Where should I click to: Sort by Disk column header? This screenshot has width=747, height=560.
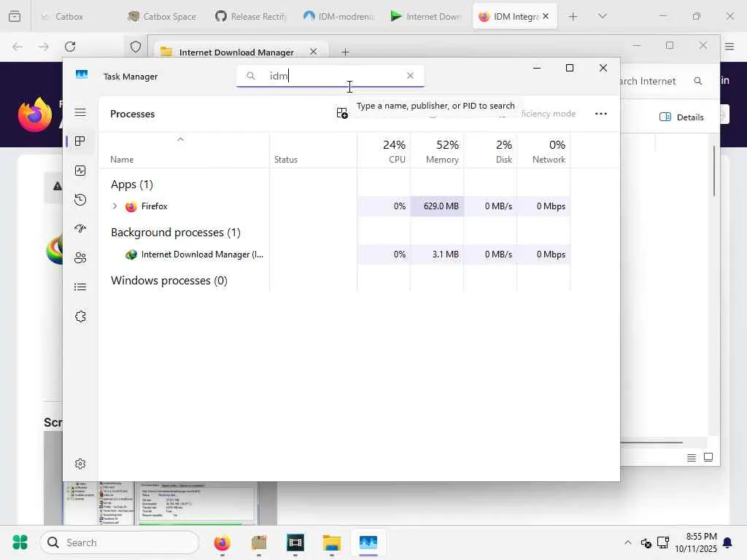(490, 151)
